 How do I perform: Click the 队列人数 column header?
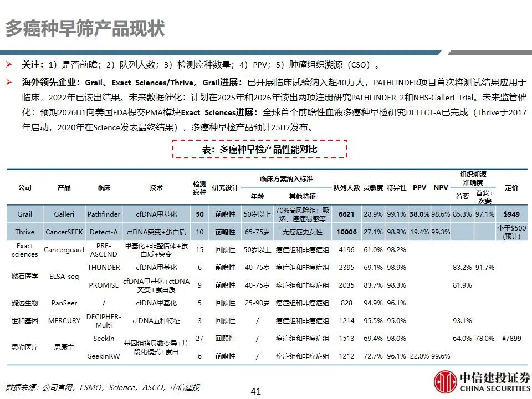click(346, 188)
